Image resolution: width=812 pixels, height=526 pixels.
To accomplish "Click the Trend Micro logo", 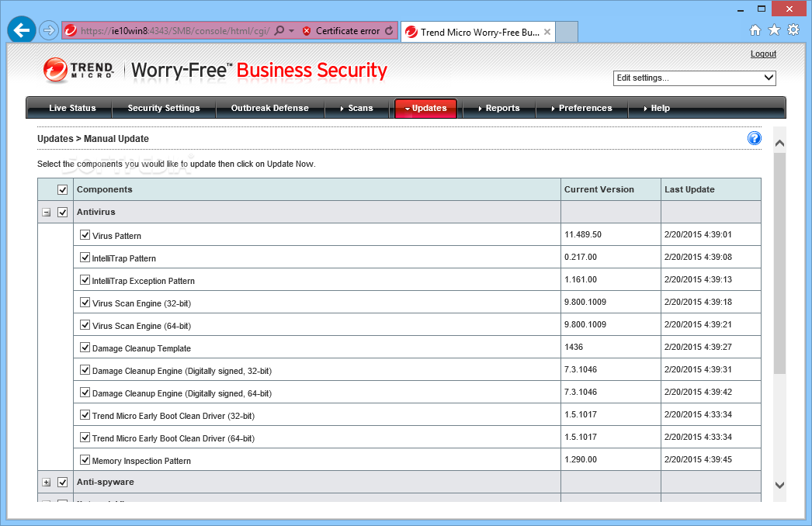I will click(78, 71).
